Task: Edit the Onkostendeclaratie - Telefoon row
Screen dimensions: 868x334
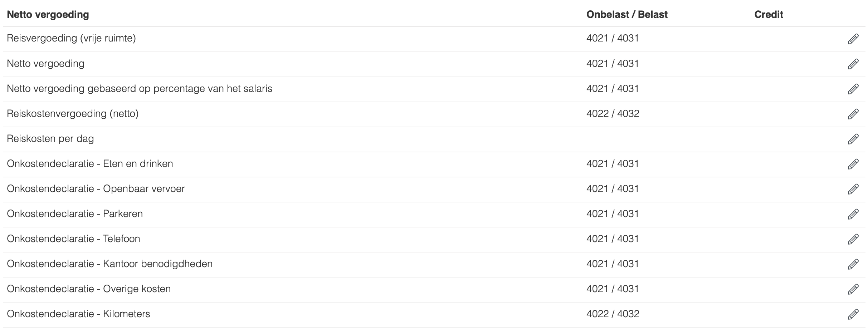Action: [853, 239]
